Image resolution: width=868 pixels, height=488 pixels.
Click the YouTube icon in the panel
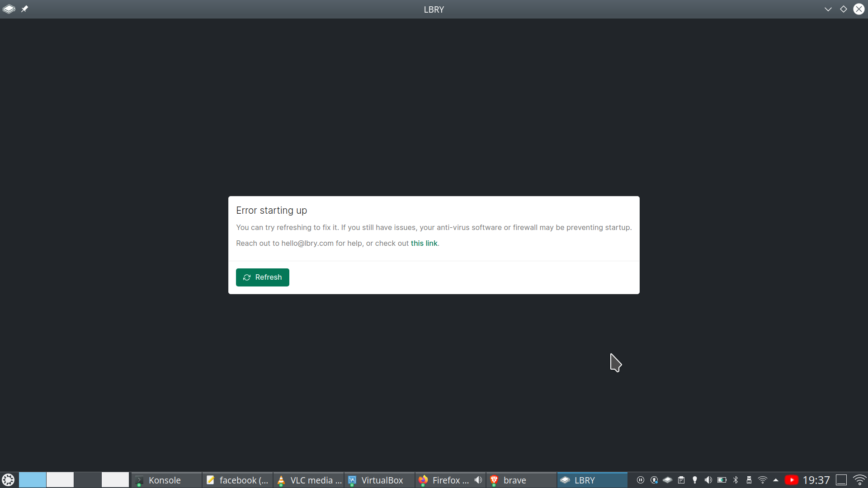(792, 480)
